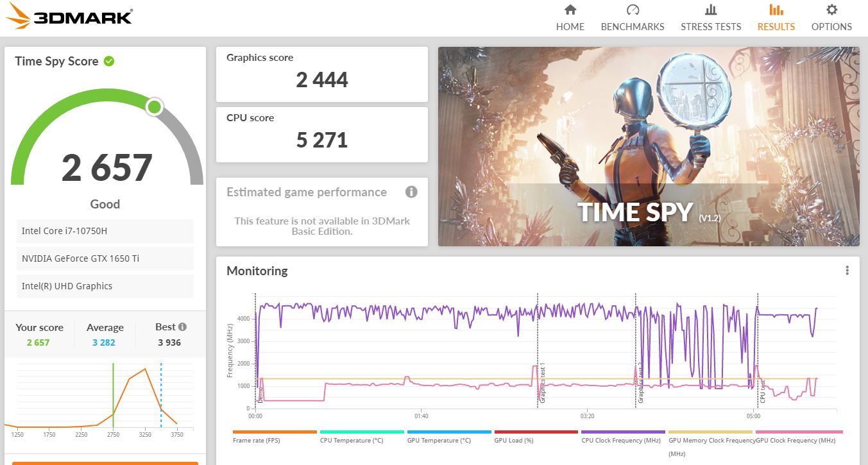Toggle the GPU Clock Frequency legend

pos(799,436)
